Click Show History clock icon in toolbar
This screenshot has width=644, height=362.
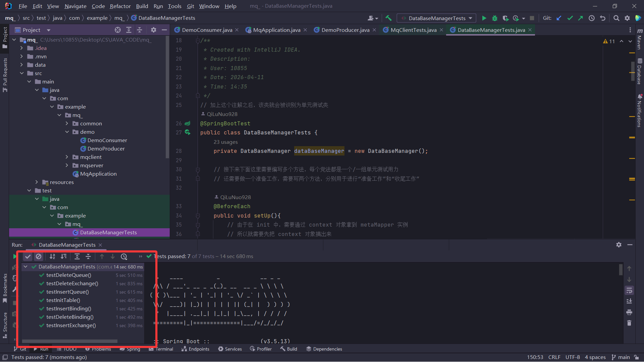pos(592,18)
